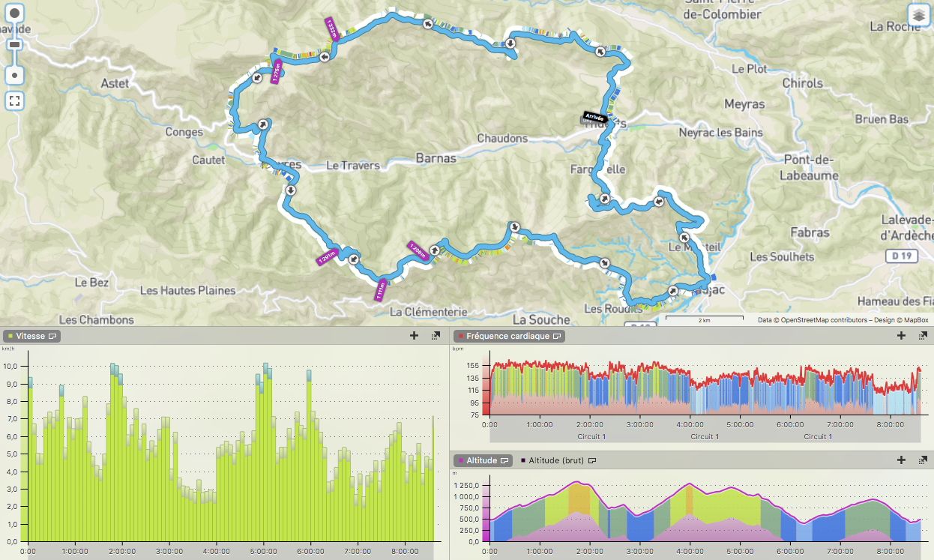Click the 1 332m altitude marker on map
This screenshot has height=560, width=934.
point(331,29)
